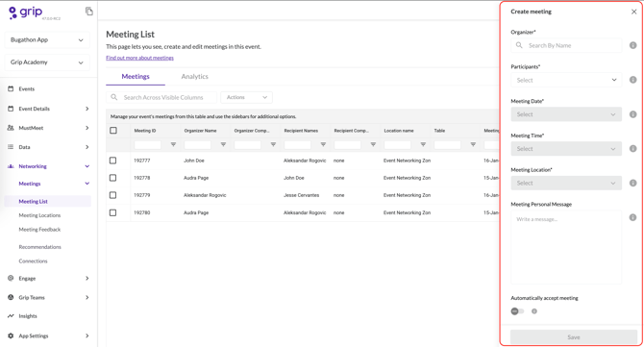Viewport: 644px width, 347px height.
Task: Expand the MustMeet sidebar chevron
Action: click(87, 128)
